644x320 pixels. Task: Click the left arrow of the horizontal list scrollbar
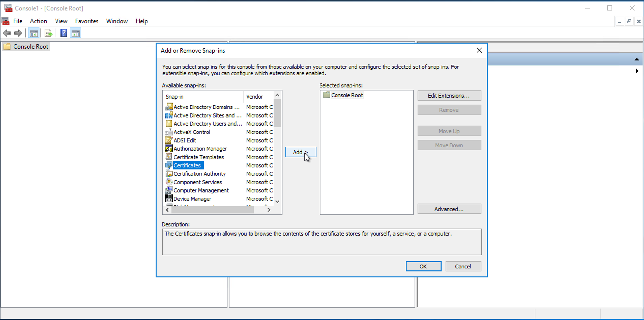pos(167,210)
